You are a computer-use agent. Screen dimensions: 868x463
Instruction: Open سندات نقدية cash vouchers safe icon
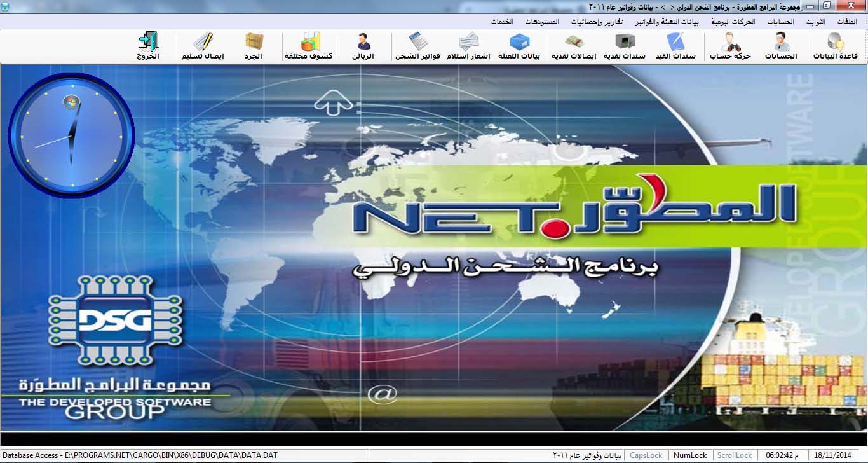point(624,46)
